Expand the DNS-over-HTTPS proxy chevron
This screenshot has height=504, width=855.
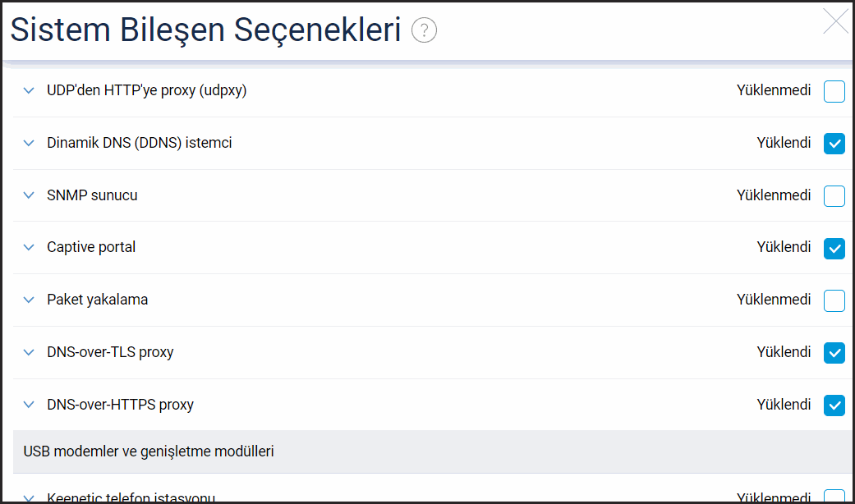point(30,405)
